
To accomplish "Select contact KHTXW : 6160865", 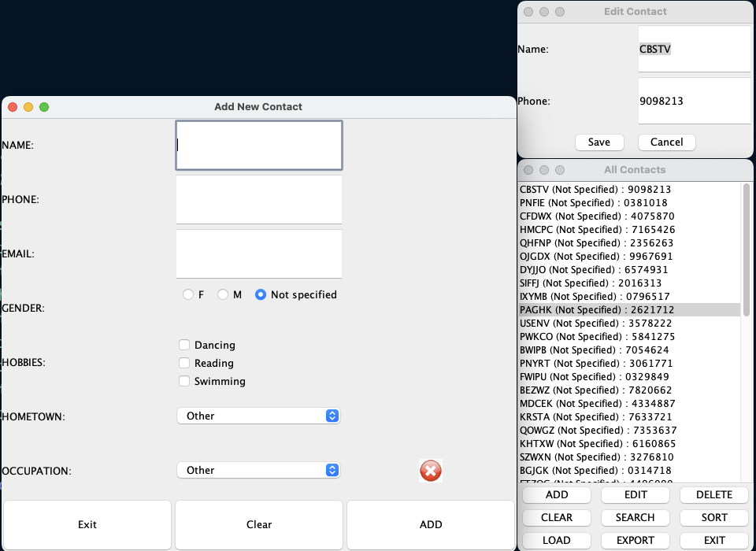I will [630, 443].
